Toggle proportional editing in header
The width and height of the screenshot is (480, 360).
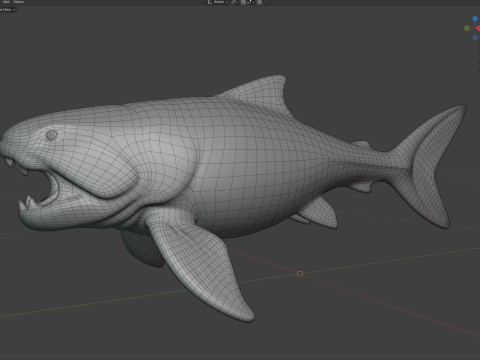pyautogui.click(x=259, y=2)
